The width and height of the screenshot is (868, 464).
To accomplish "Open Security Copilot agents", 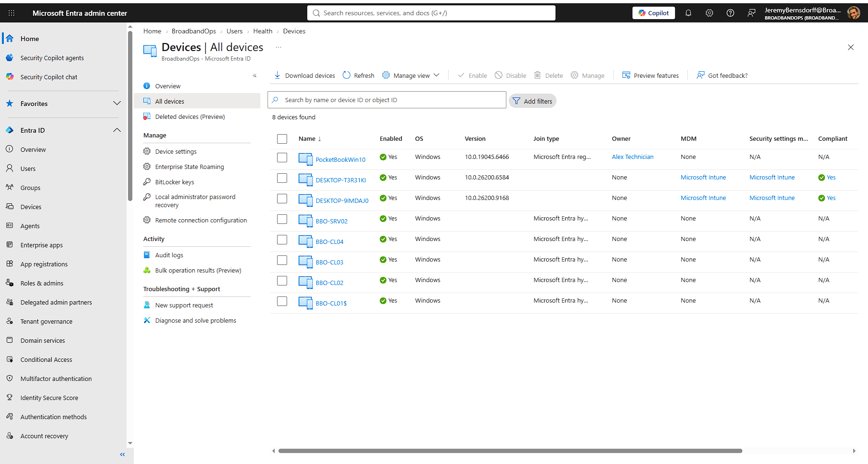I will pos(52,58).
